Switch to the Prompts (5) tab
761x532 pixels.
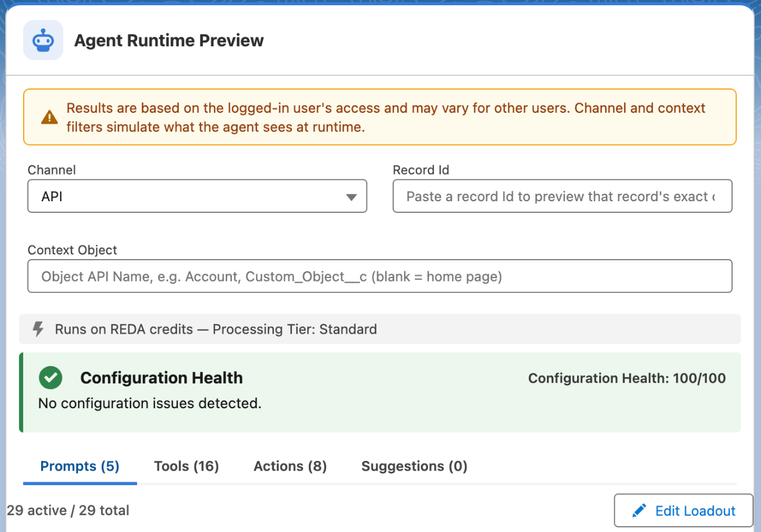click(x=80, y=466)
